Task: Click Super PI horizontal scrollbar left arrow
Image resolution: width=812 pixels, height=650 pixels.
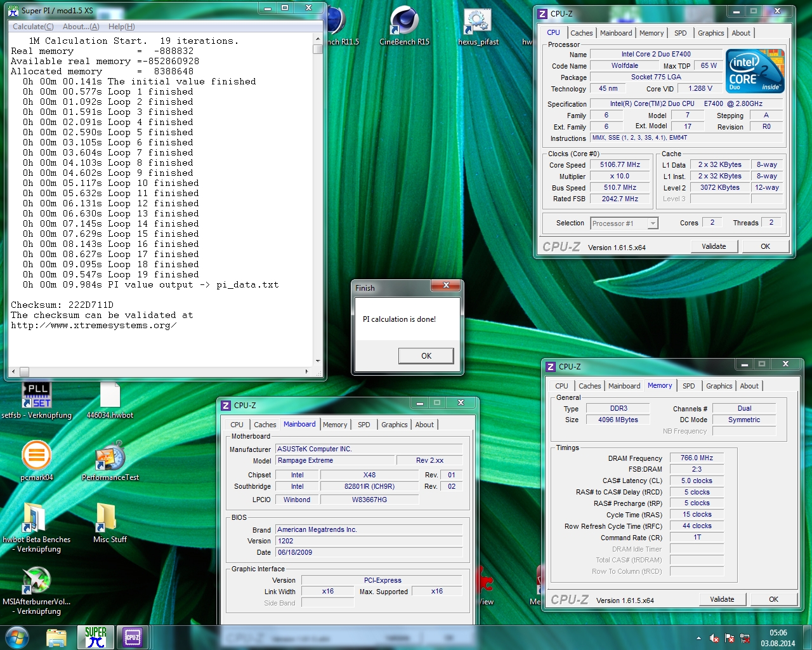Action: [14, 371]
